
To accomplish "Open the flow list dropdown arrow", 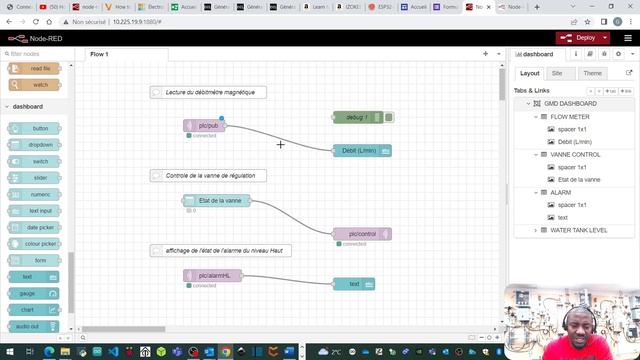I will click(498, 54).
